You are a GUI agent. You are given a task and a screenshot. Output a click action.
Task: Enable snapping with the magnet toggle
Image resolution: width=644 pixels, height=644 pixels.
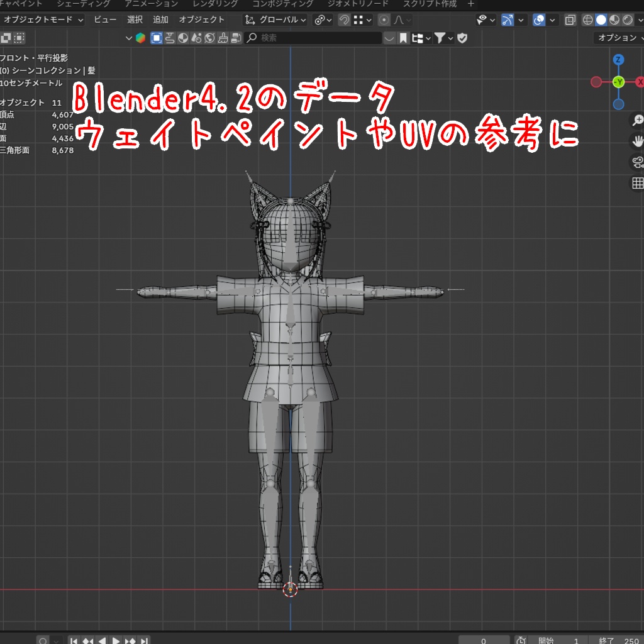344,19
